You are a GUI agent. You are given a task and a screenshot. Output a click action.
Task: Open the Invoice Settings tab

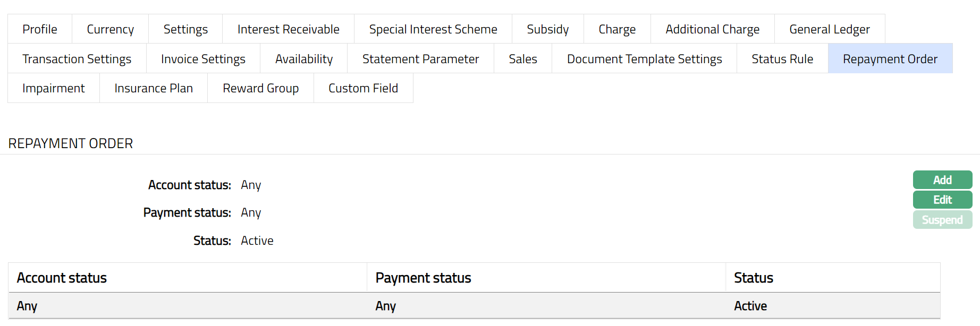point(203,59)
